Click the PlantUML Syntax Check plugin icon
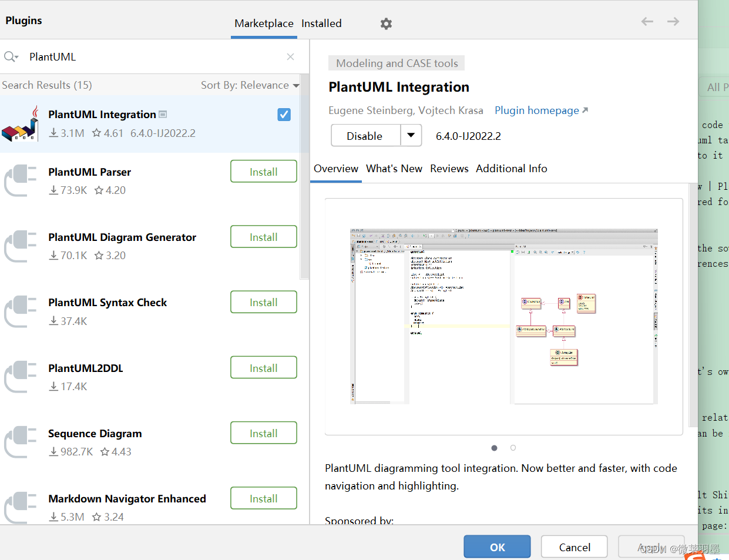 [x=21, y=311]
